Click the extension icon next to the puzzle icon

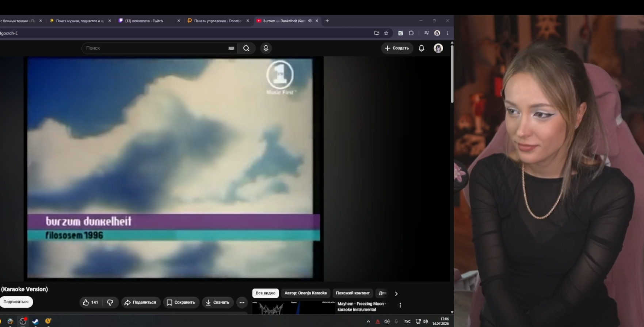[400, 33]
